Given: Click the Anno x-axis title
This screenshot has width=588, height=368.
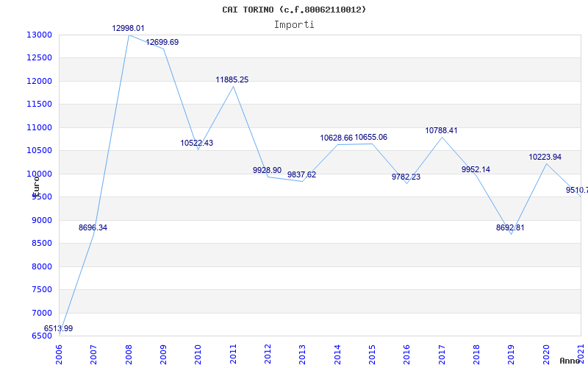Looking at the screenshot, I should pos(570,361).
